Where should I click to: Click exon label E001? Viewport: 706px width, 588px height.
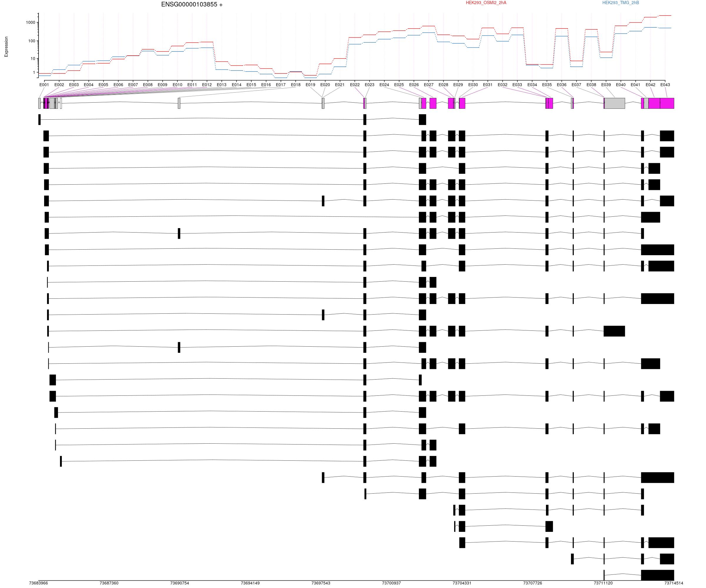[x=44, y=85]
